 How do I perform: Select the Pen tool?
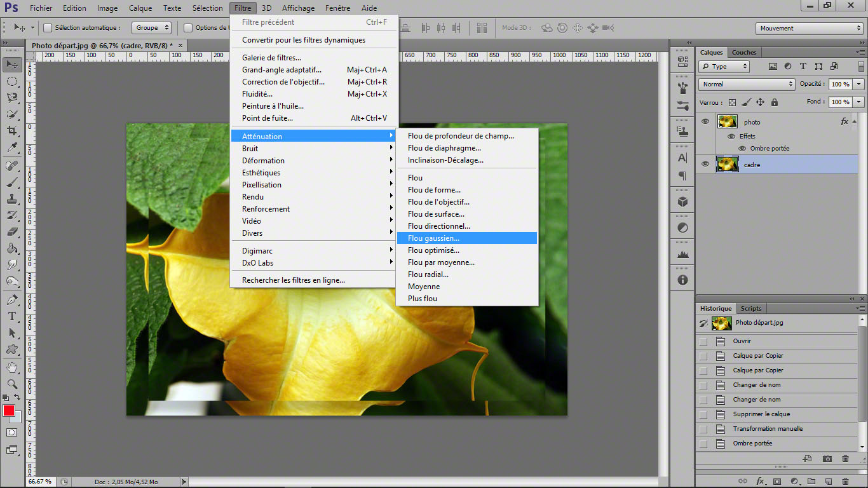coord(12,300)
